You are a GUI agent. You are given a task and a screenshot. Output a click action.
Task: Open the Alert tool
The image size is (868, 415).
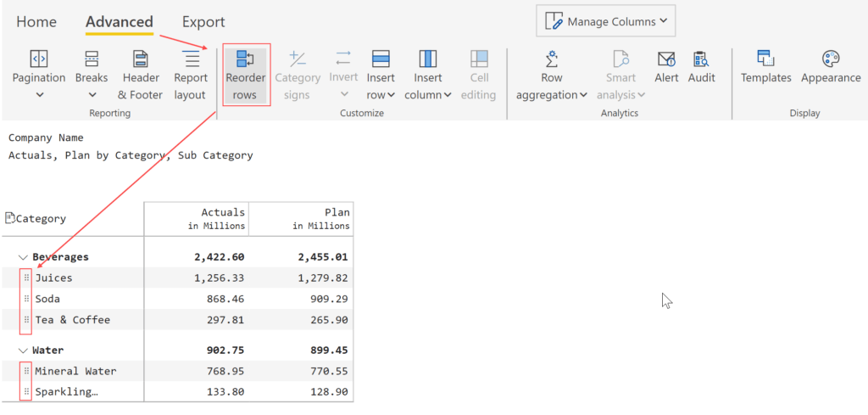pyautogui.click(x=666, y=68)
